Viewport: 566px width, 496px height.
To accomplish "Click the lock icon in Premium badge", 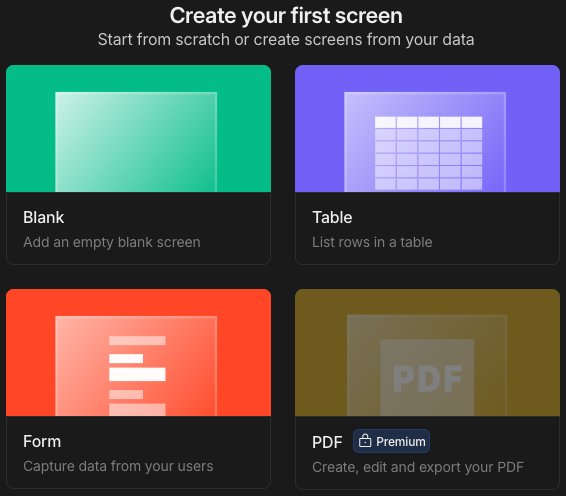I will point(365,441).
